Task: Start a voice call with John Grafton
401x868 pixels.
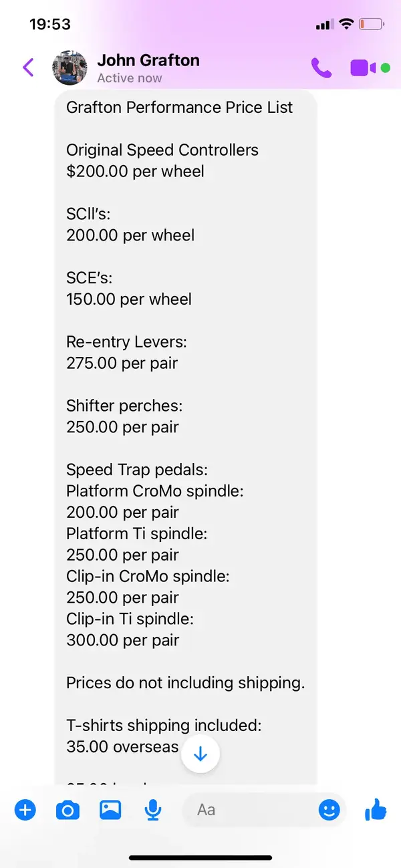Action: [x=321, y=67]
